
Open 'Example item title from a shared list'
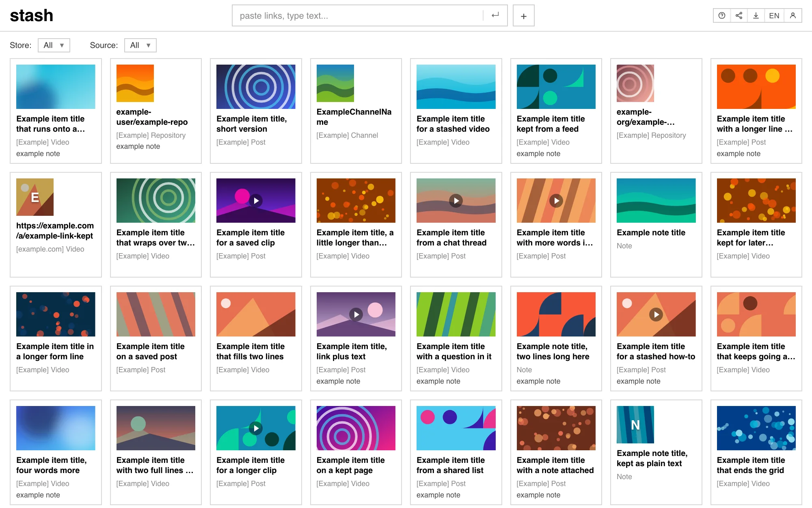451,465
